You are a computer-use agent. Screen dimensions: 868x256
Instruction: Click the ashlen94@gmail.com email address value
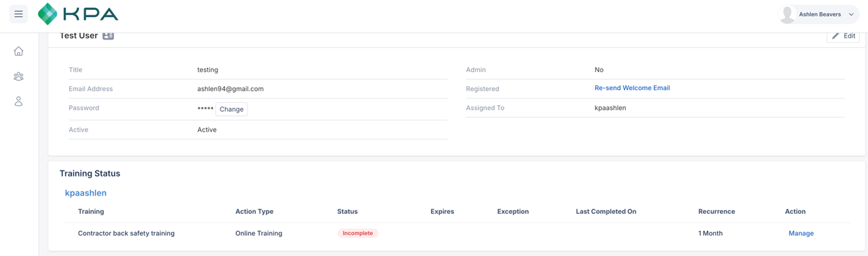(230, 89)
